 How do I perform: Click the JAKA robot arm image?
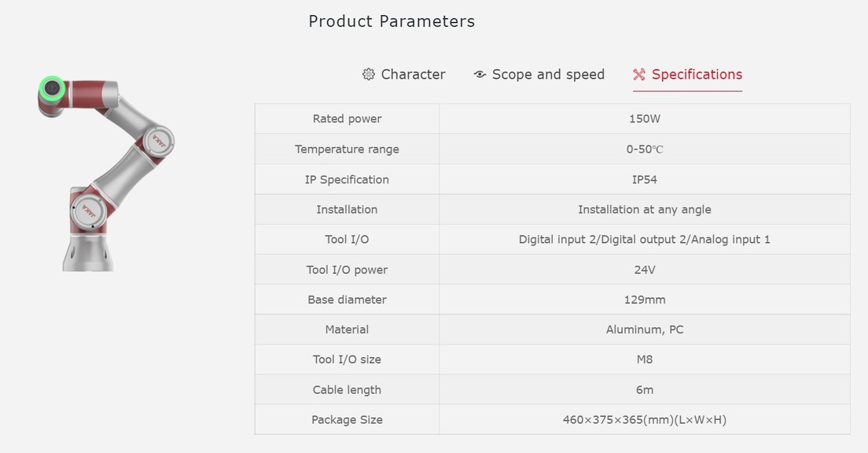pyautogui.click(x=106, y=173)
